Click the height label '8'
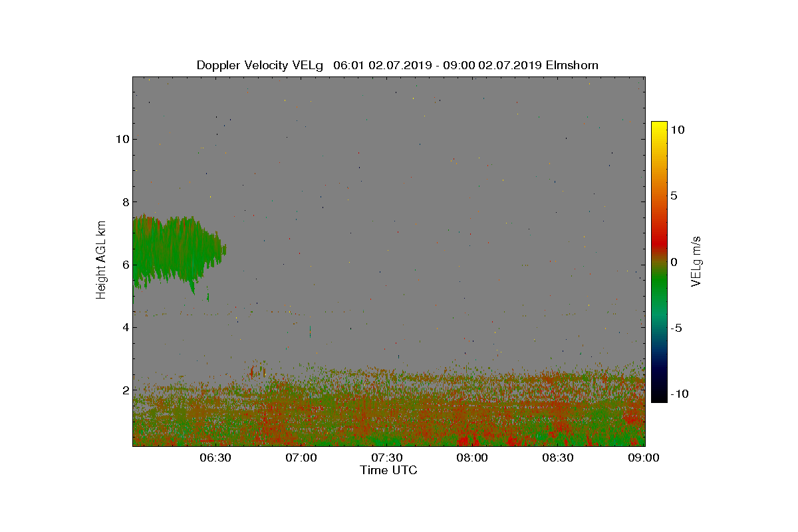This screenshot has height=532, width=798. click(x=124, y=202)
